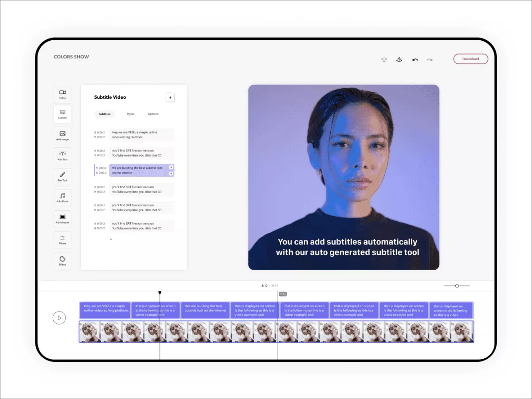Switch to the Styles tab
Viewport: 532px width, 399px height.
tap(130, 114)
